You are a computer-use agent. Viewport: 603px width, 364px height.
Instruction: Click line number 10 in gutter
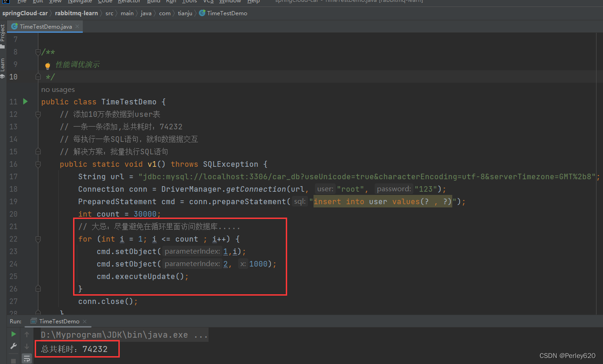tap(13, 77)
